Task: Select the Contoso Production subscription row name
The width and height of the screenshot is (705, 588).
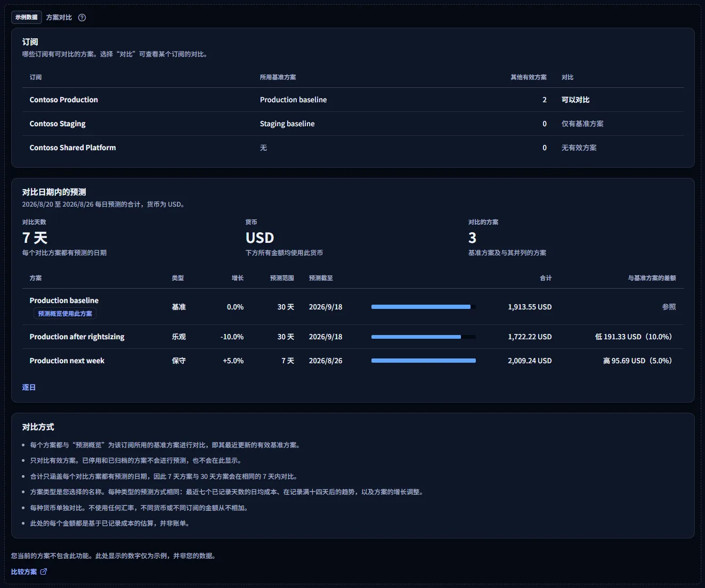Action: pos(64,100)
